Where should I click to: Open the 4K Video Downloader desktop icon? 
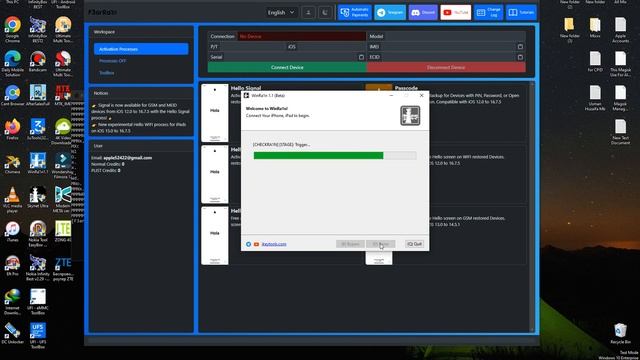pos(63,132)
